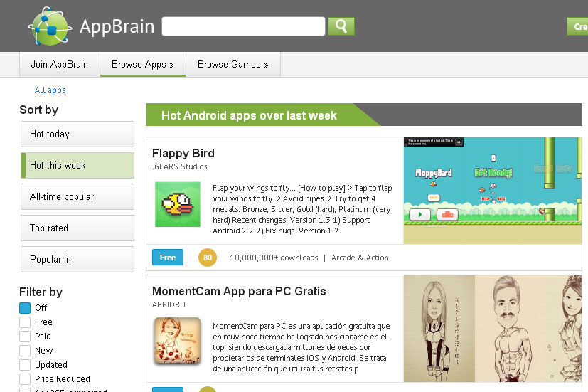
Task: Enable the Free filter checkbox
Action: point(25,322)
